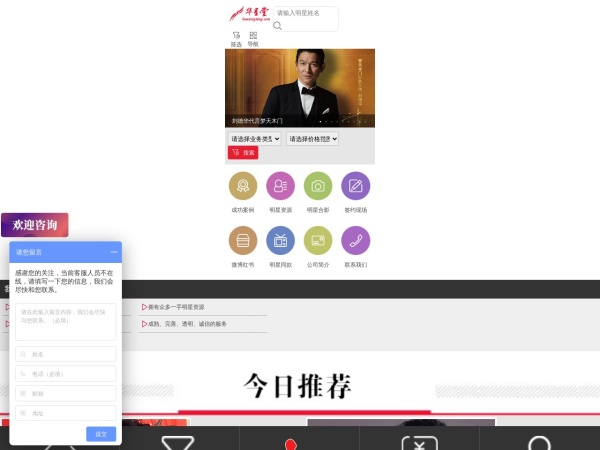Click the 联系我们 label
The width and height of the screenshot is (600, 450).
point(355,264)
